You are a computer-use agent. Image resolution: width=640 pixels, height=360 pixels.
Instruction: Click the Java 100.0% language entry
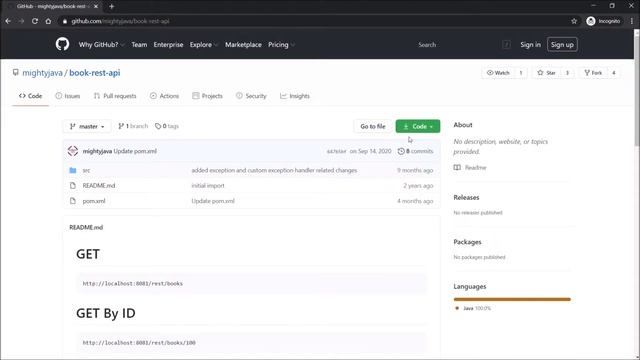click(x=473, y=308)
